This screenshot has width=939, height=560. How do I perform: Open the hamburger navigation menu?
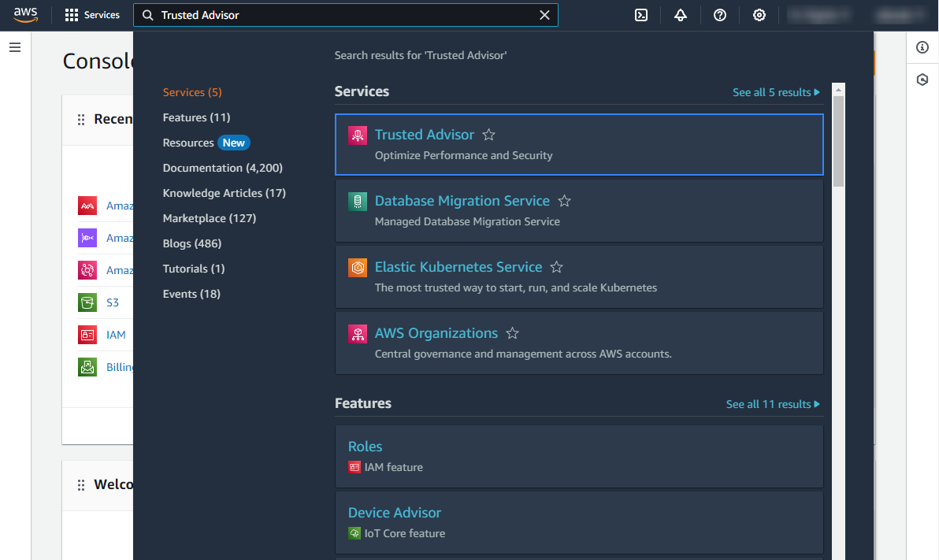(15, 48)
